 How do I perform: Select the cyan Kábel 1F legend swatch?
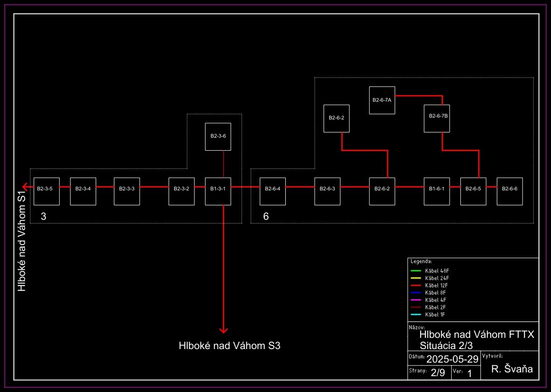[416, 315]
